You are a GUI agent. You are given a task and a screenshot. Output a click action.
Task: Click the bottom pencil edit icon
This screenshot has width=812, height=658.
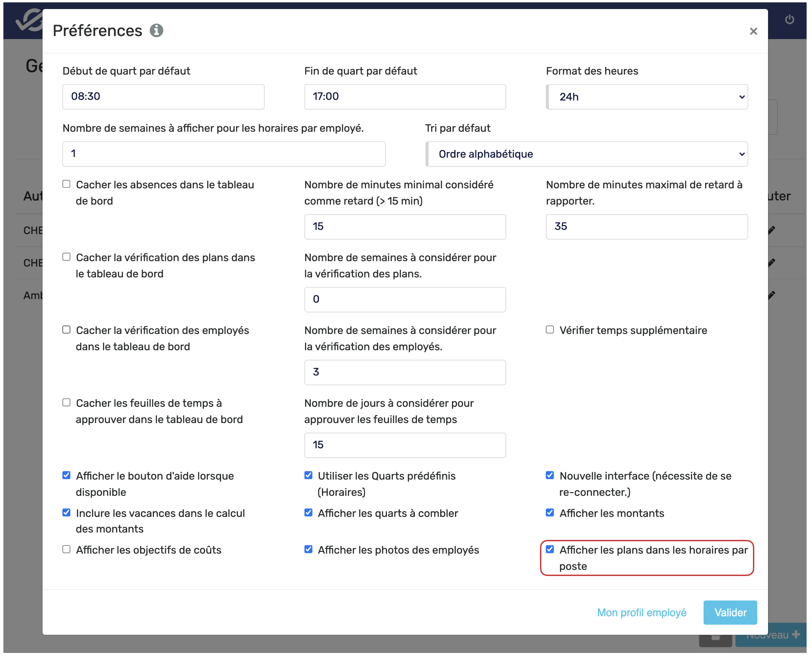click(x=772, y=295)
